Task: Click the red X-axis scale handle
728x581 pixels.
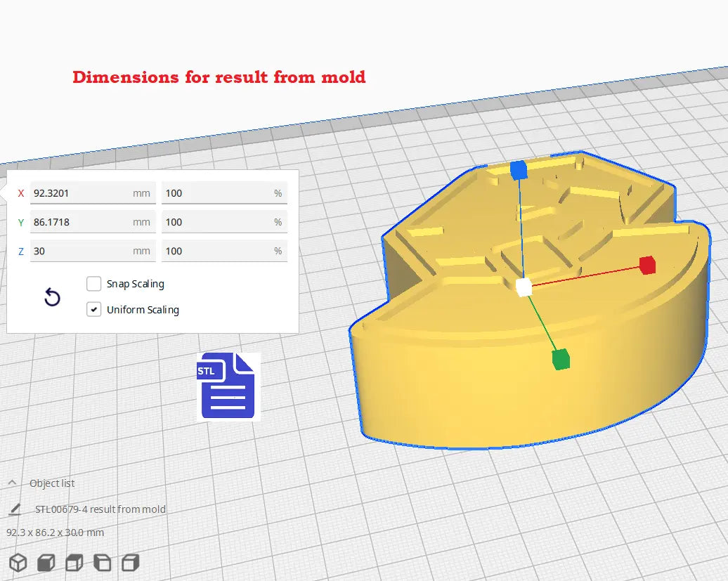Action: coord(646,265)
